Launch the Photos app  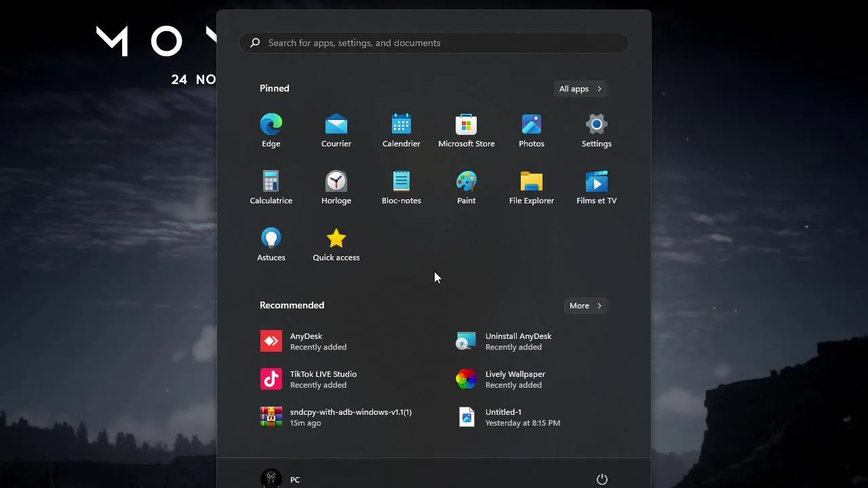[x=532, y=125]
